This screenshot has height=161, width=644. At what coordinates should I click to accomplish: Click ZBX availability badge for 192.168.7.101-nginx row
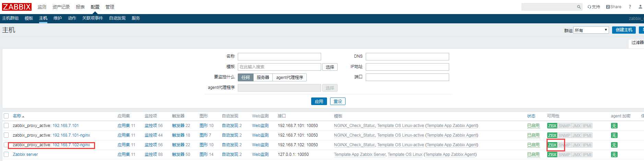tap(552, 136)
